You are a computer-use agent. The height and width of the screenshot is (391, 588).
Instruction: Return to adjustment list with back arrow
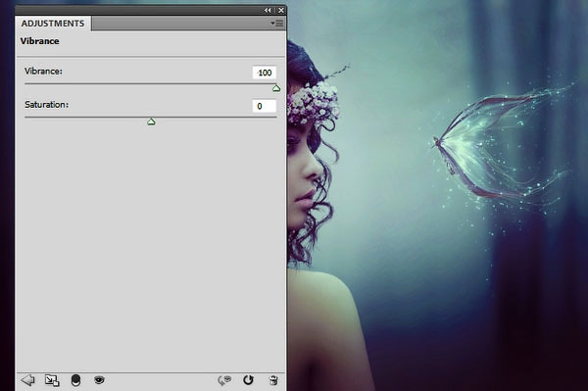(27, 380)
